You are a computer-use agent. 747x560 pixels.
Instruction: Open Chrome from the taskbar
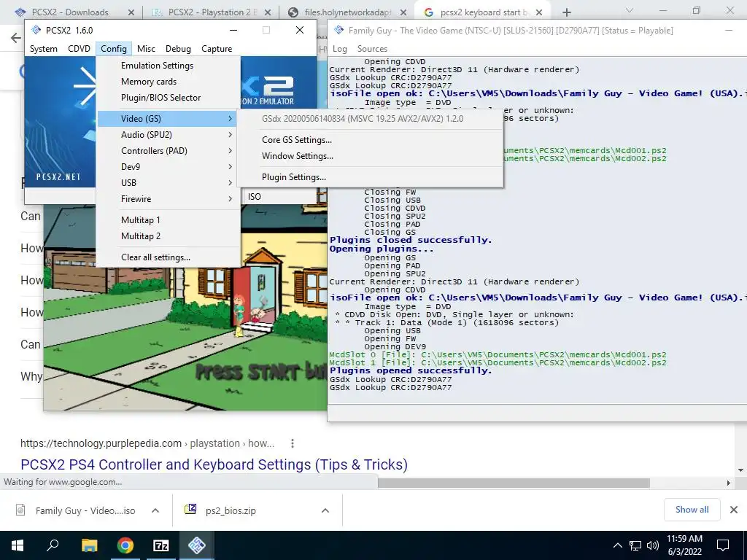[x=125, y=545]
